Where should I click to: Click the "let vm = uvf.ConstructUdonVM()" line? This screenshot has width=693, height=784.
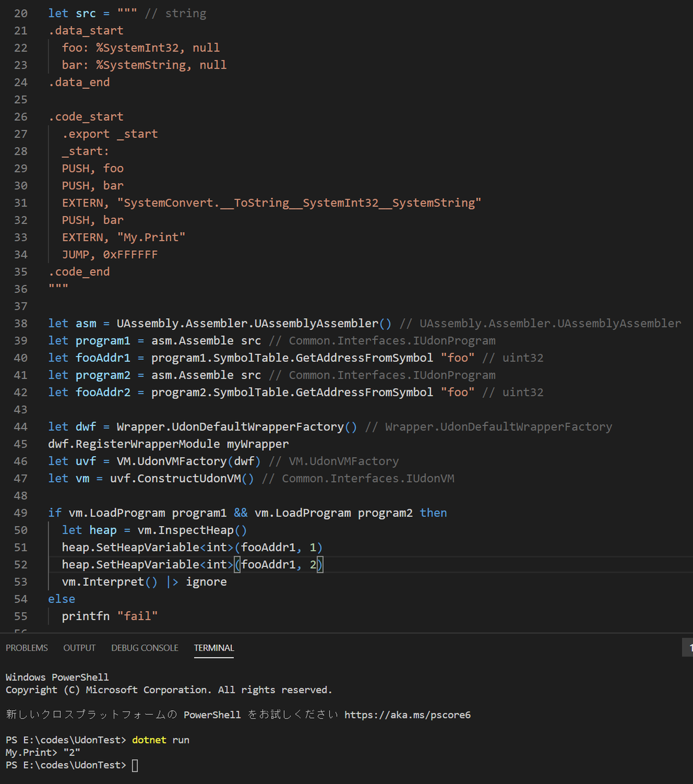[x=251, y=478]
